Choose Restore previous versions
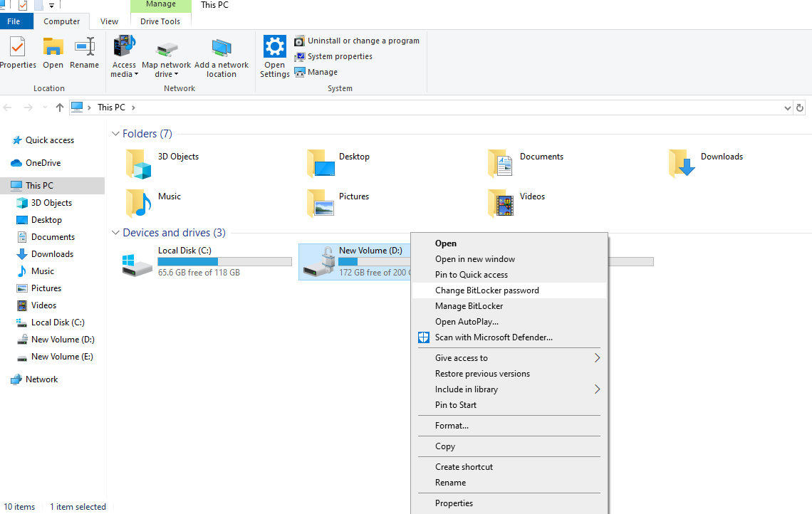 coord(509,374)
